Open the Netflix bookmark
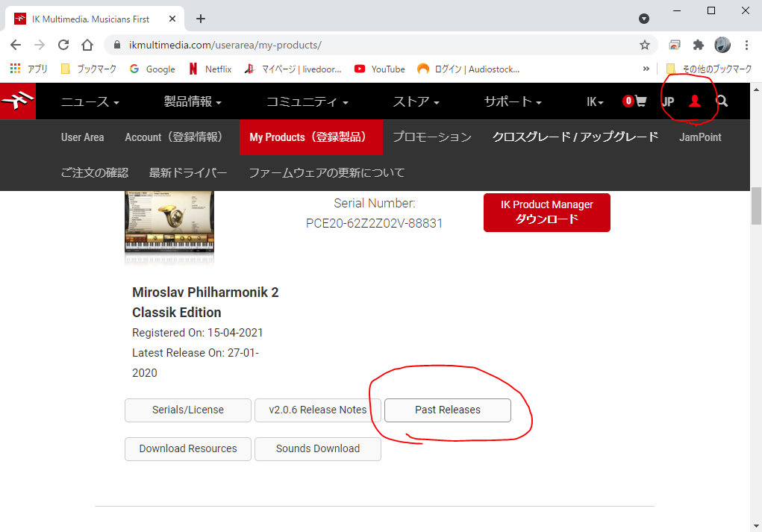Image resolution: width=762 pixels, height=532 pixels. coord(210,69)
